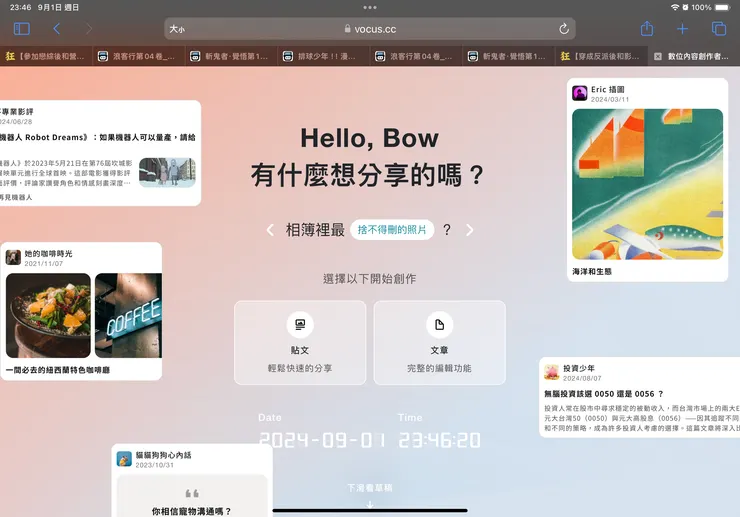The width and height of the screenshot is (740, 517).
Task: Click the 她的咖啡時光 author name
Action: pos(48,254)
